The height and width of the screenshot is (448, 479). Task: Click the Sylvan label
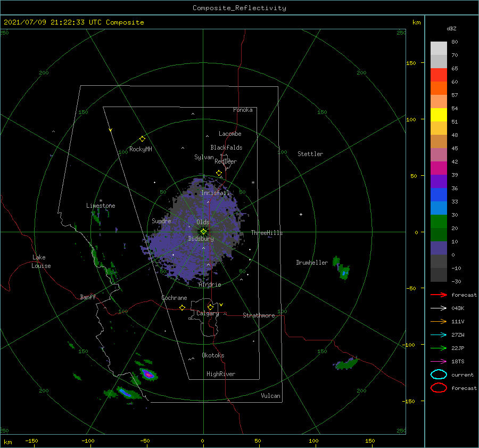pyautogui.click(x=204, y=157)
